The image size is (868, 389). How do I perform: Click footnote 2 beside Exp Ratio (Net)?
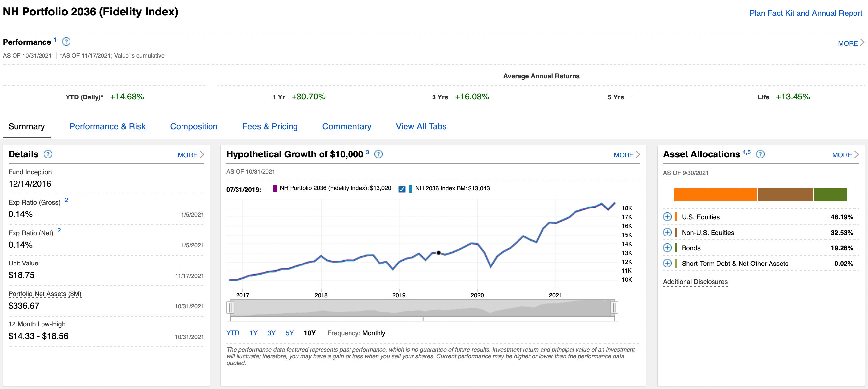click(59, 230)
